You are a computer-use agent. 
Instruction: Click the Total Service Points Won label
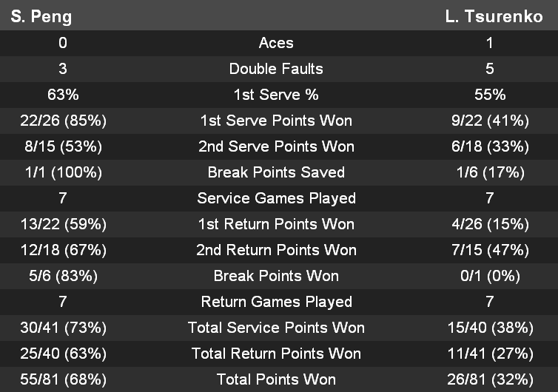pyautogui.click(x=276, y=328)
